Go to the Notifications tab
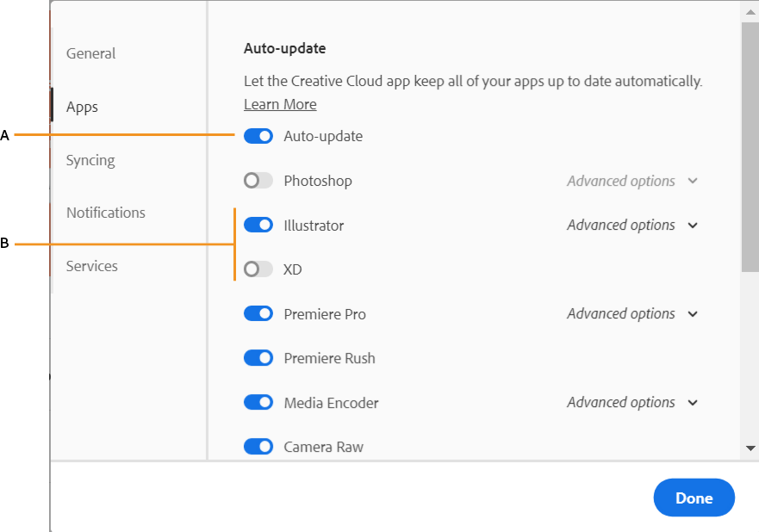759x532 pixels. pos(106,213)
